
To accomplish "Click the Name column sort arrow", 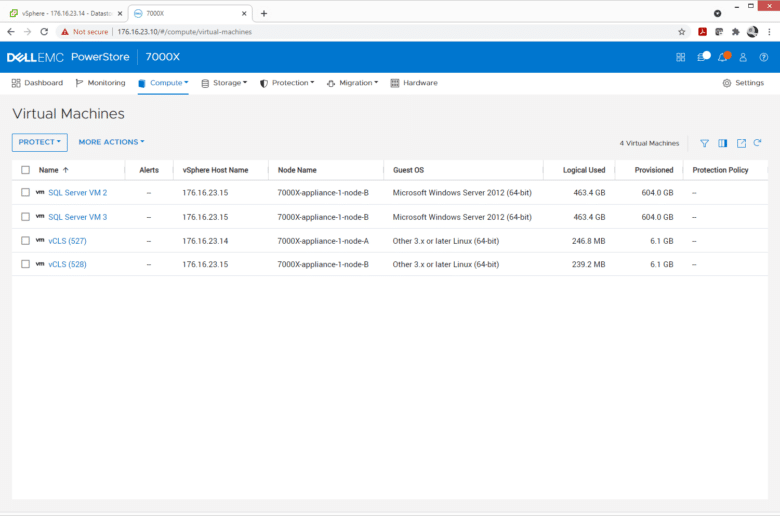I will [66, 170].
